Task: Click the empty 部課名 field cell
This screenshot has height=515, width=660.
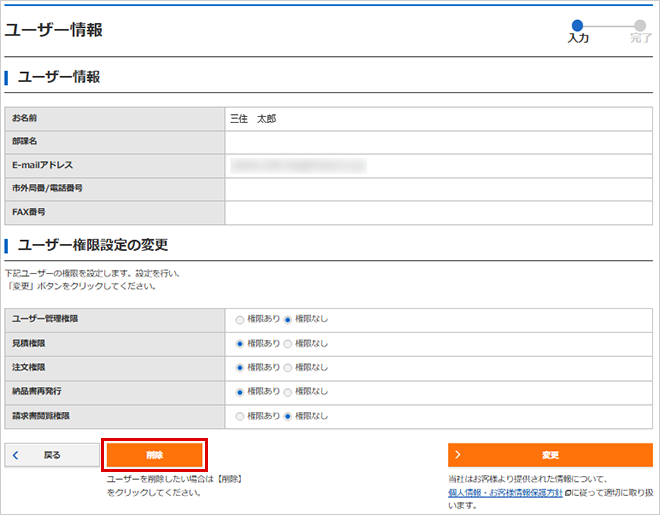Action: 438,141
